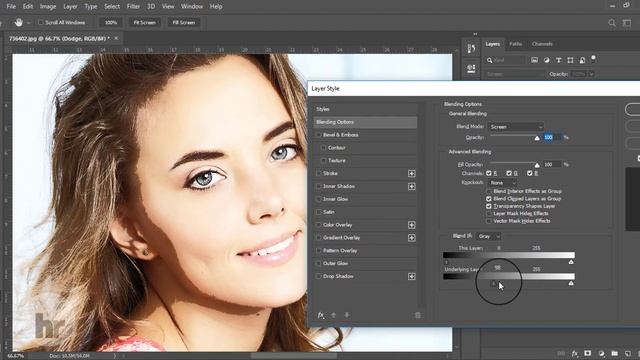The height and width of the screenshot is (360, 640).
Task: Create new adjustment layer icon at panel bottom
Action: point(601,353)
